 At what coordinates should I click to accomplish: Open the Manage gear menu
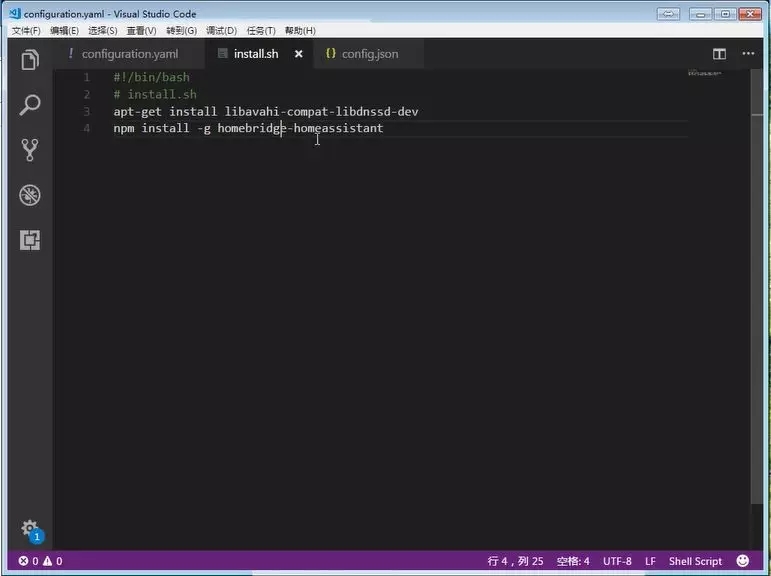pyautogui.click(x=30, y=530)
